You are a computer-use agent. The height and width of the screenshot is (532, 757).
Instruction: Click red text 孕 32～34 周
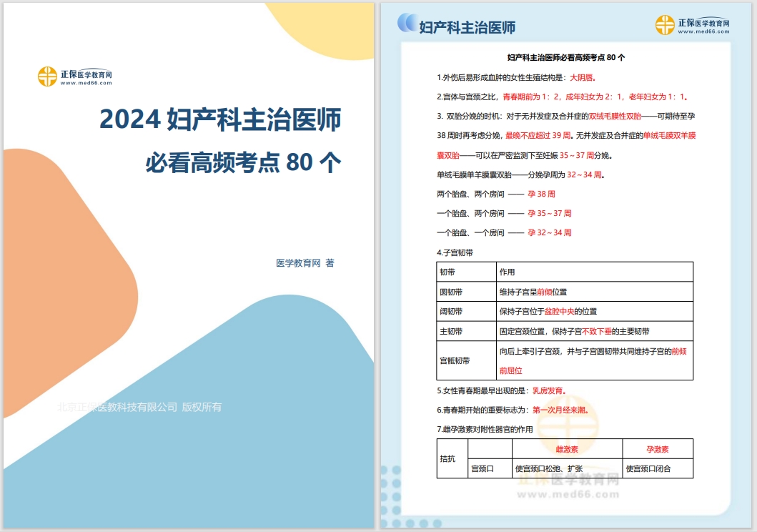[550, 232]
